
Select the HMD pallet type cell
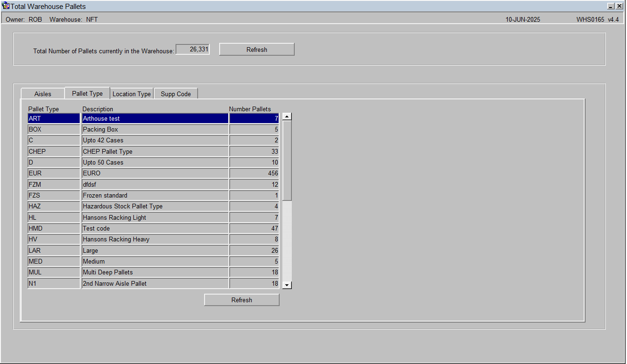54,228
